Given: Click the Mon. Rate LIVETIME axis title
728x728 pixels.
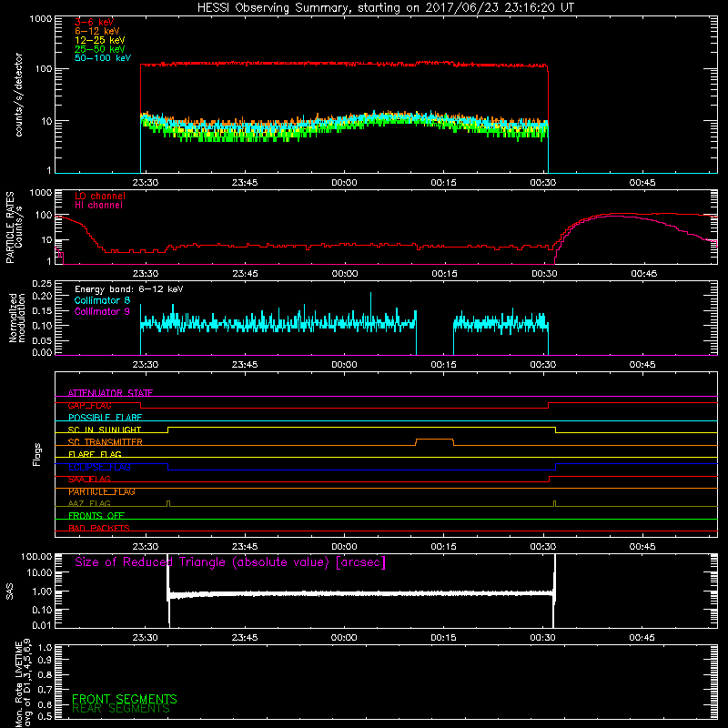Looking at the screenshot, I should (23, 683).
